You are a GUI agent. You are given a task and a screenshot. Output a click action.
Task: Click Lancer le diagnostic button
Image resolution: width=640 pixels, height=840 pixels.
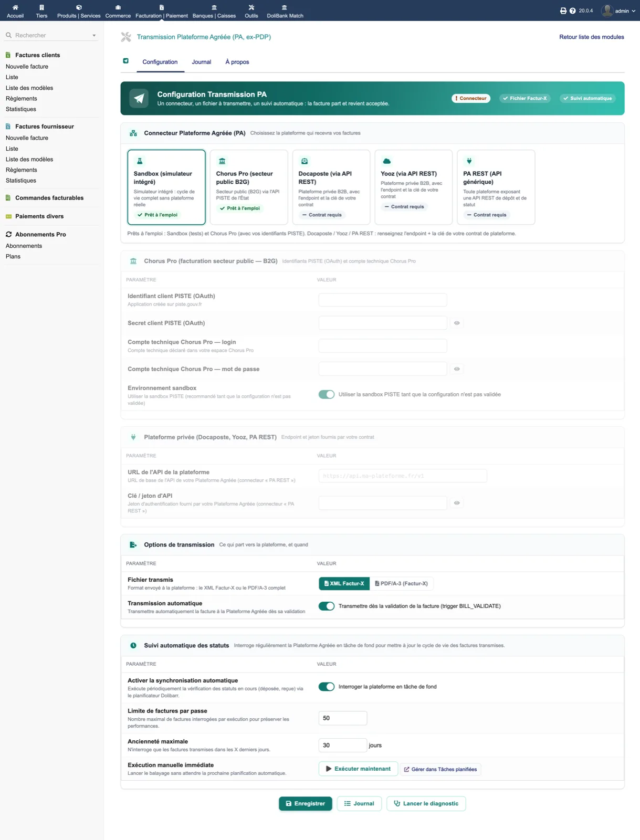tap(426, 804)
